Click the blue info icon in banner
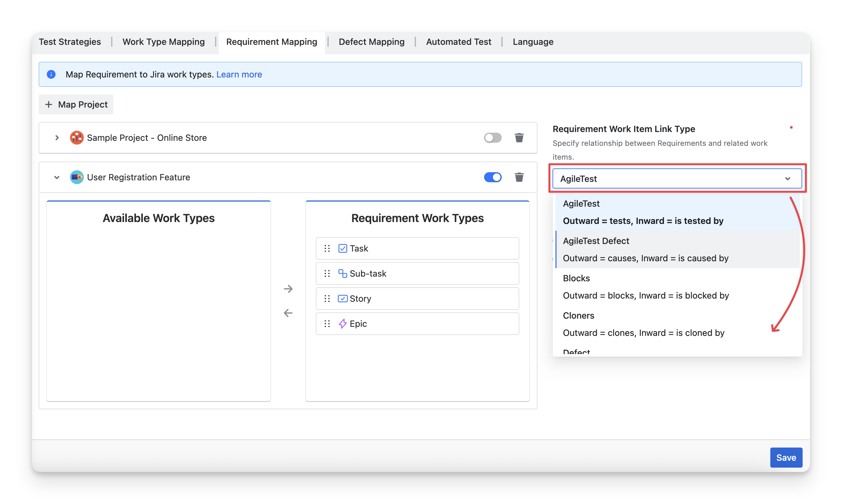 point(51,74)
